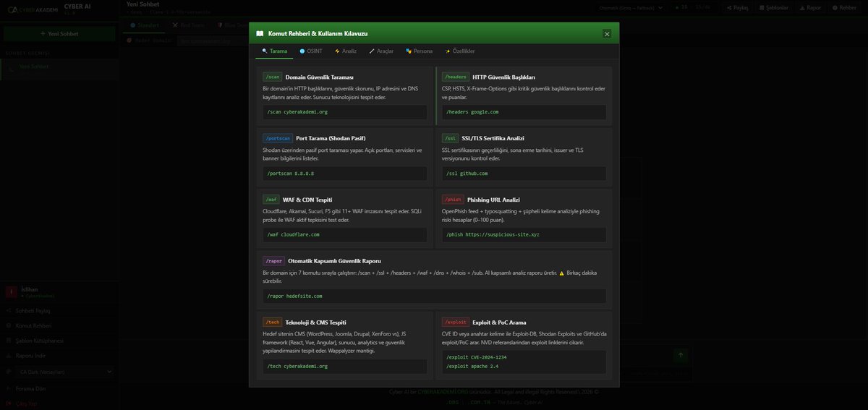Click 'Exploit & PoC Arama' heading
The width and height of the screenshot is (868, 410).
pos(501,323)
